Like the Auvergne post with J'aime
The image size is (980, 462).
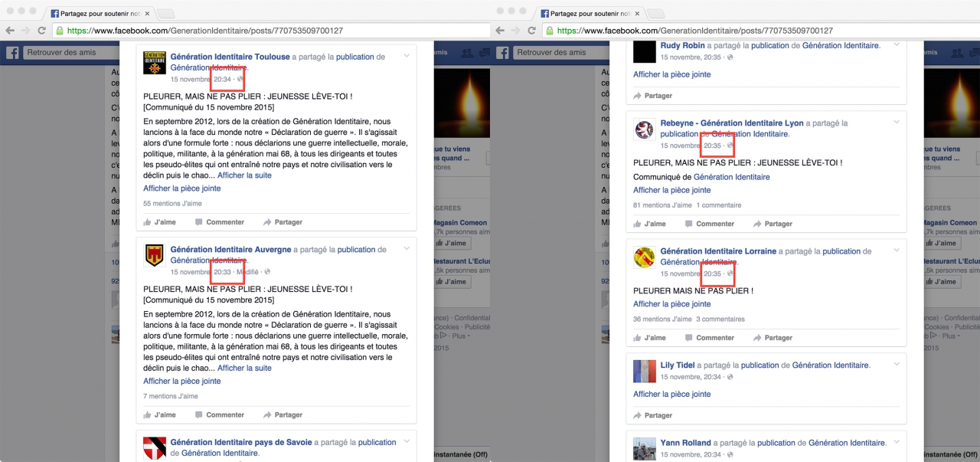pyautogui.click(x=159, y=414)
